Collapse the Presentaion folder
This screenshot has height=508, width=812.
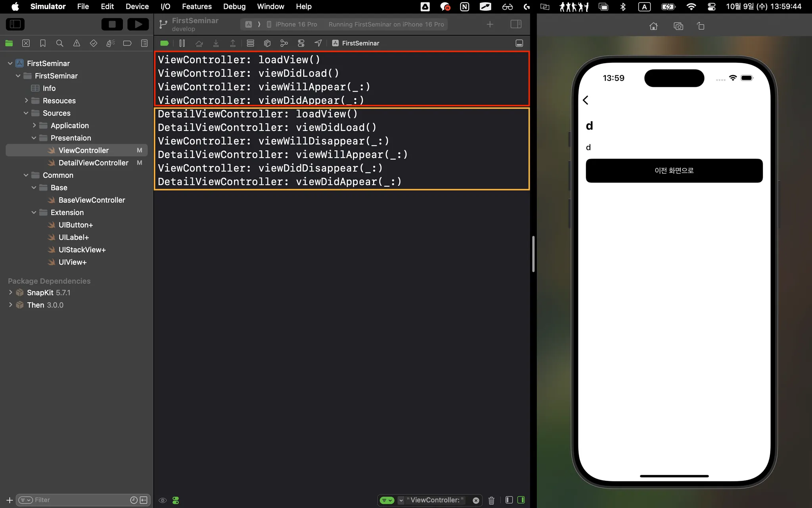(x=34, y=138)
